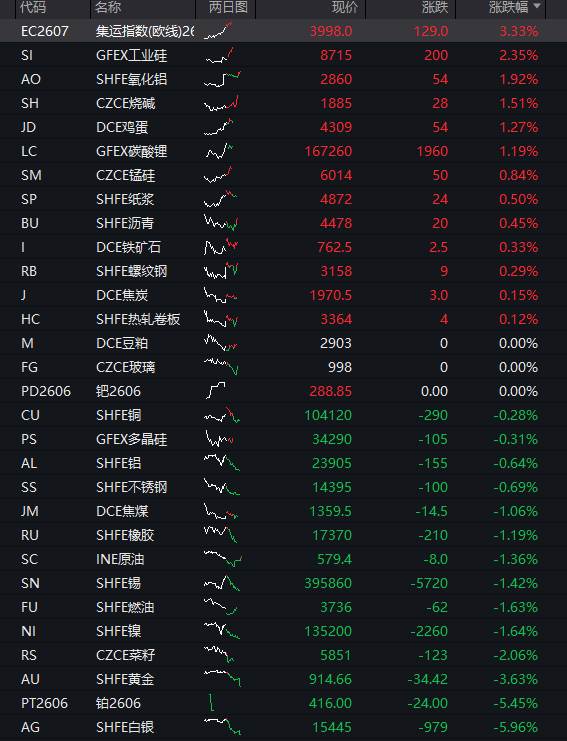Select the 代码 column header
Viewport: 567px width, 741px height.
click(33, 7)
